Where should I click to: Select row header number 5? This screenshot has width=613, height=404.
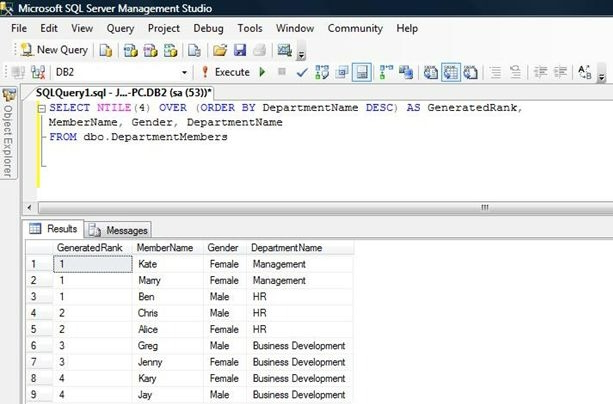(39, 329)
